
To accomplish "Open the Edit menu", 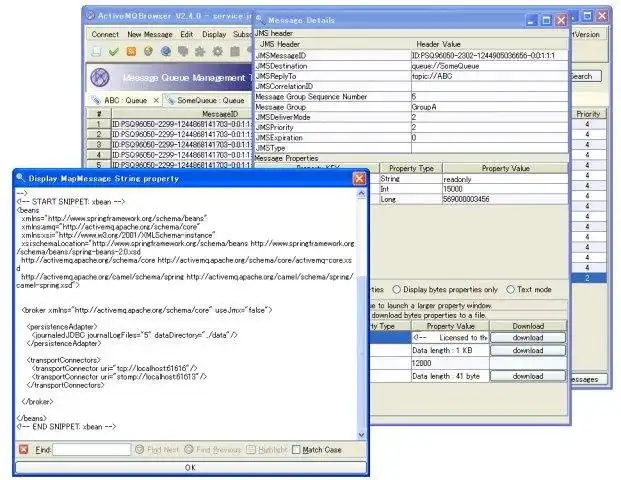I will click(187, 34).
